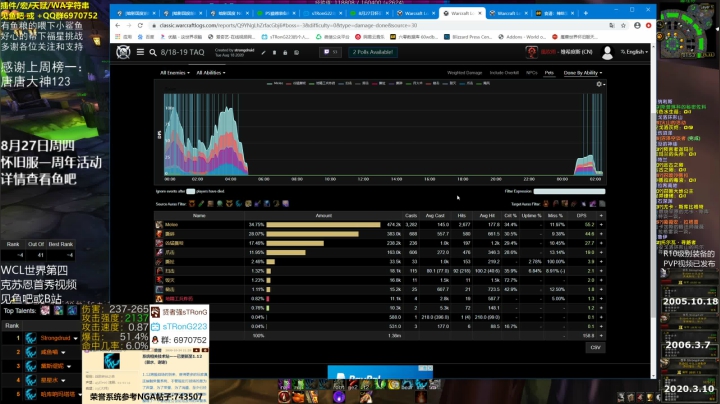Open the Done By Ability dropdown
720x404 pixels.
[583, 73]
